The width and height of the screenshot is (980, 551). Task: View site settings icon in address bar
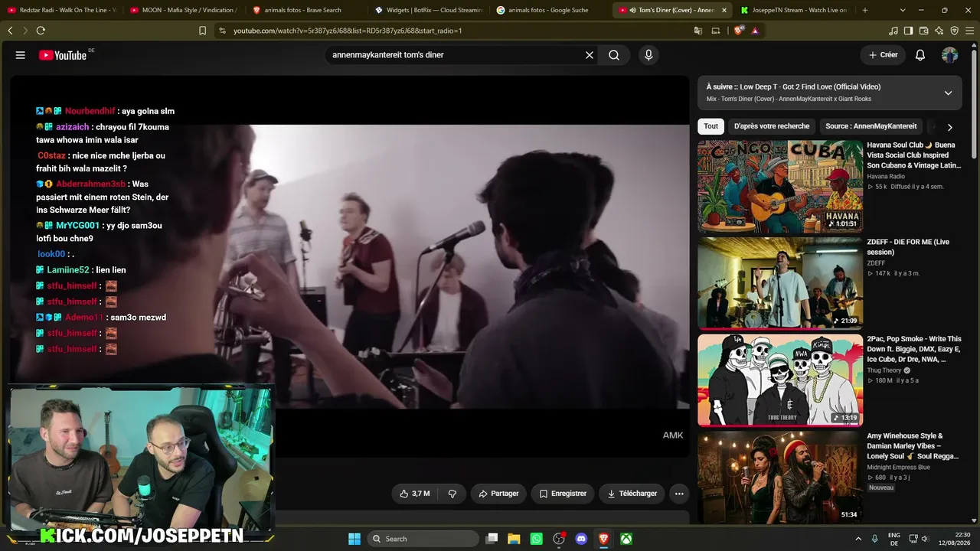(x=222, y=31)
